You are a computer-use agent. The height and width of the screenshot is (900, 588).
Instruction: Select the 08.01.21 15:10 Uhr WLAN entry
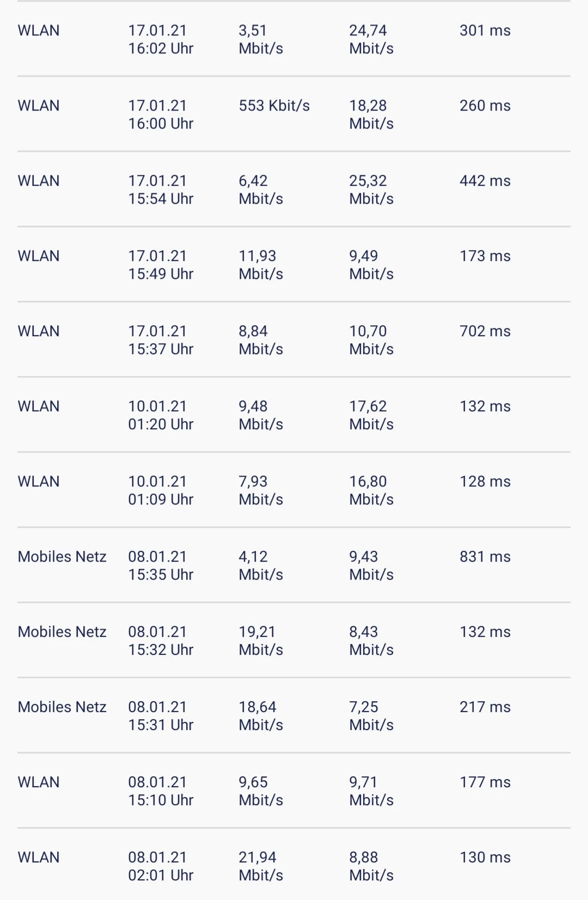[x=161, y=791]
